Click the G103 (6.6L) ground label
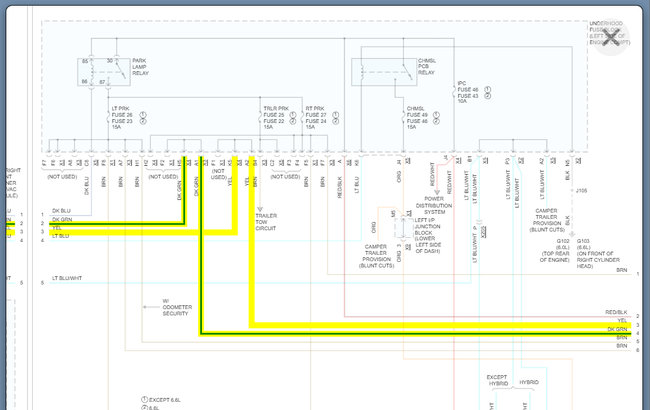The height and width of the screenshot is (410, 650). 598,253
